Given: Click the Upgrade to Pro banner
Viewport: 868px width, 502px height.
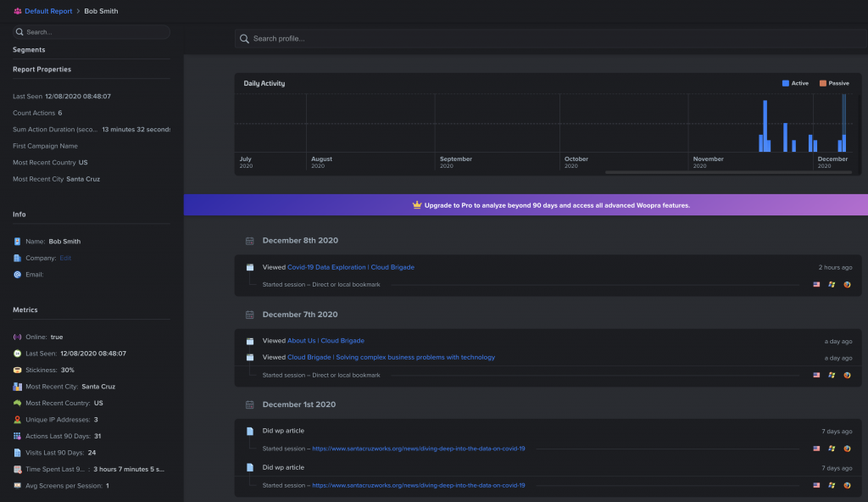Looking at the screenshot, I should tap(526, 205).
